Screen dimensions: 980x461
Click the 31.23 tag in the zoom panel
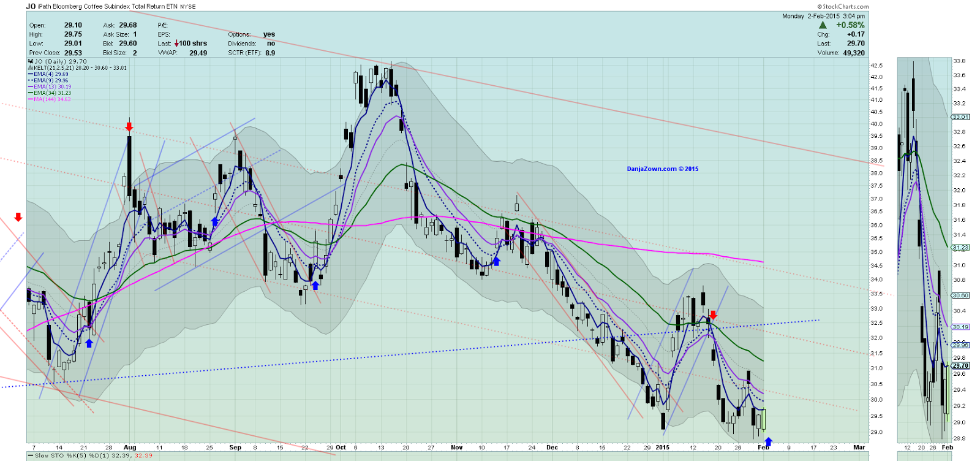(x=960, y=248)
